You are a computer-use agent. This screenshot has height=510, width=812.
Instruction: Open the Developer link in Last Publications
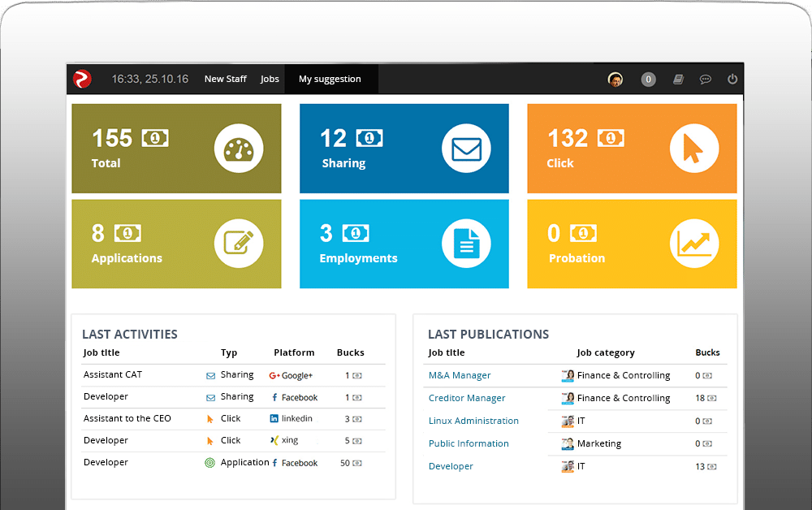pos(451,466)
